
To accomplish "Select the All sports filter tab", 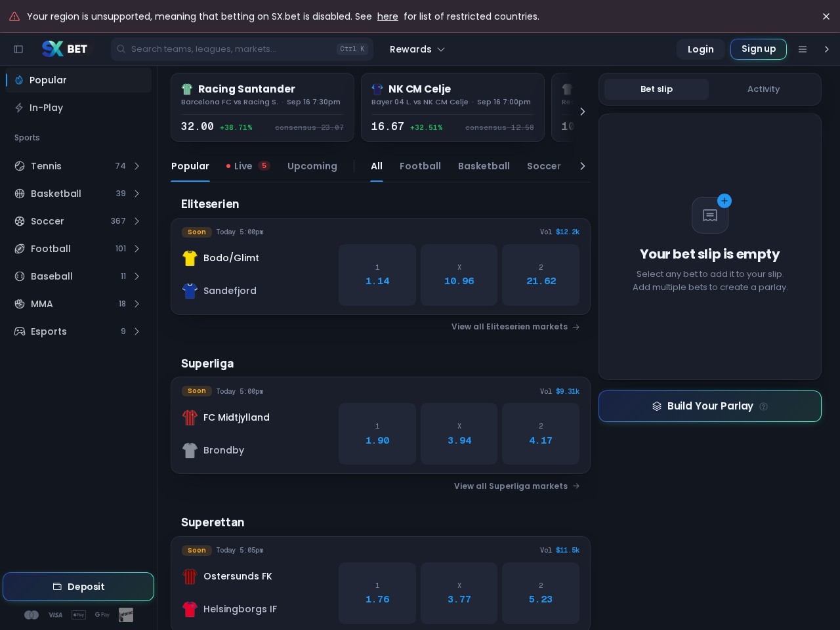I will (377, 166).
